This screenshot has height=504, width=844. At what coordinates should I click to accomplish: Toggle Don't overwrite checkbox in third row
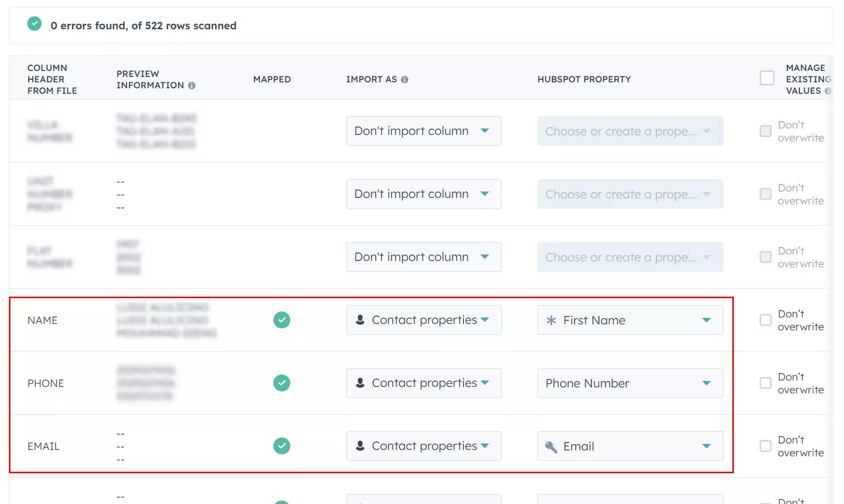pos(766,257)
